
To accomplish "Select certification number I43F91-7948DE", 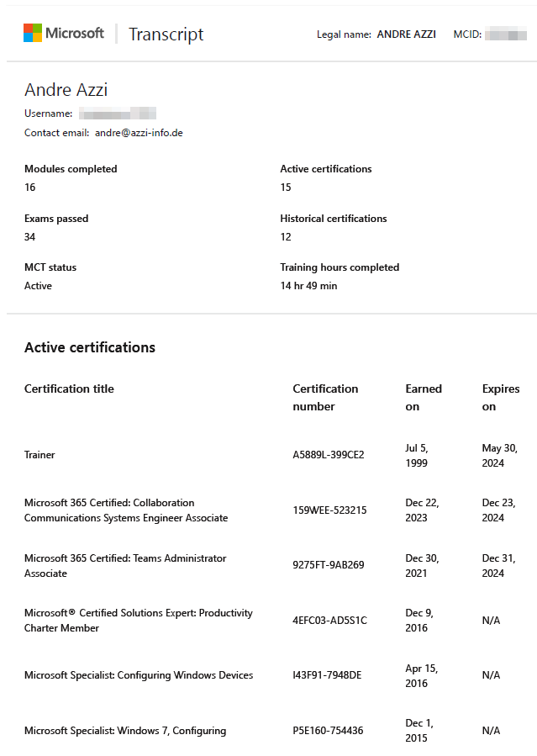I will click(327, 675).
